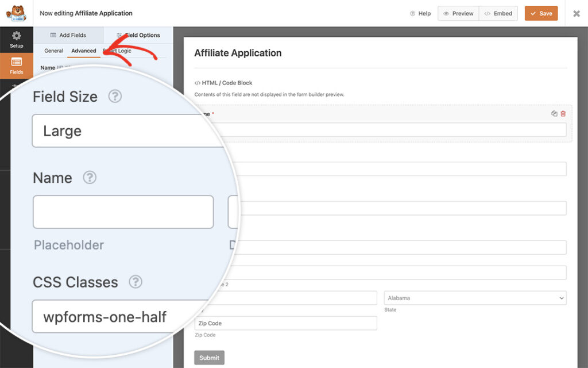Viewport: 588px width, 368px height.
Task: Click inside the Zip Code input field
Action: click(285, 323)
